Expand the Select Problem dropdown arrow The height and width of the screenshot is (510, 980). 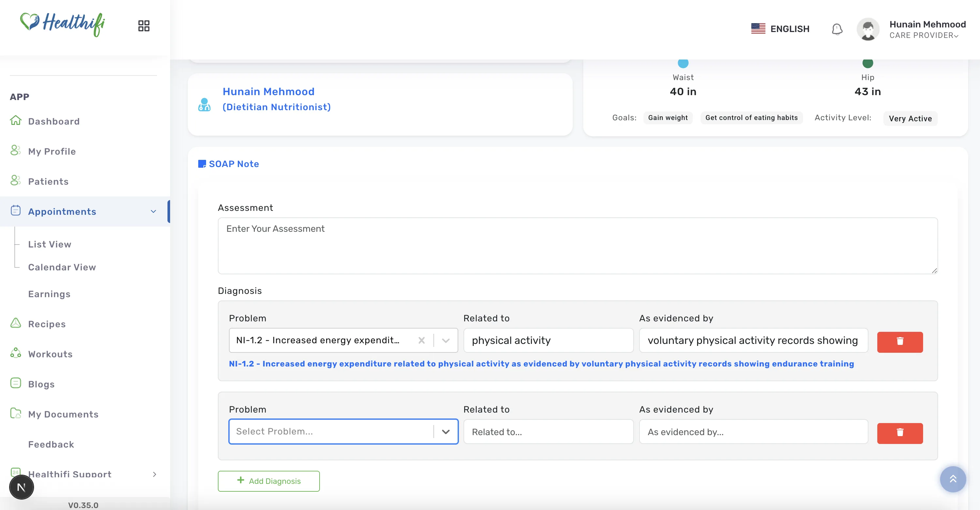click(x=446, y=432)
